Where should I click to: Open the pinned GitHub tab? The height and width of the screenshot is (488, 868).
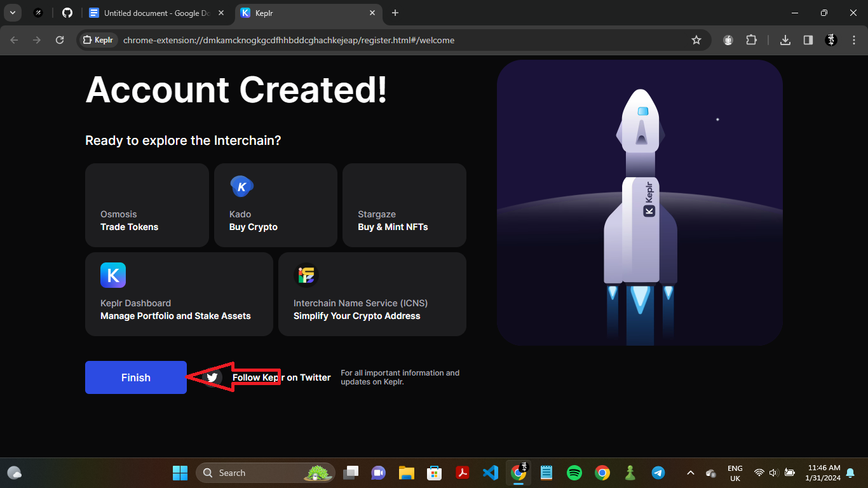click(x=67, y=13)
